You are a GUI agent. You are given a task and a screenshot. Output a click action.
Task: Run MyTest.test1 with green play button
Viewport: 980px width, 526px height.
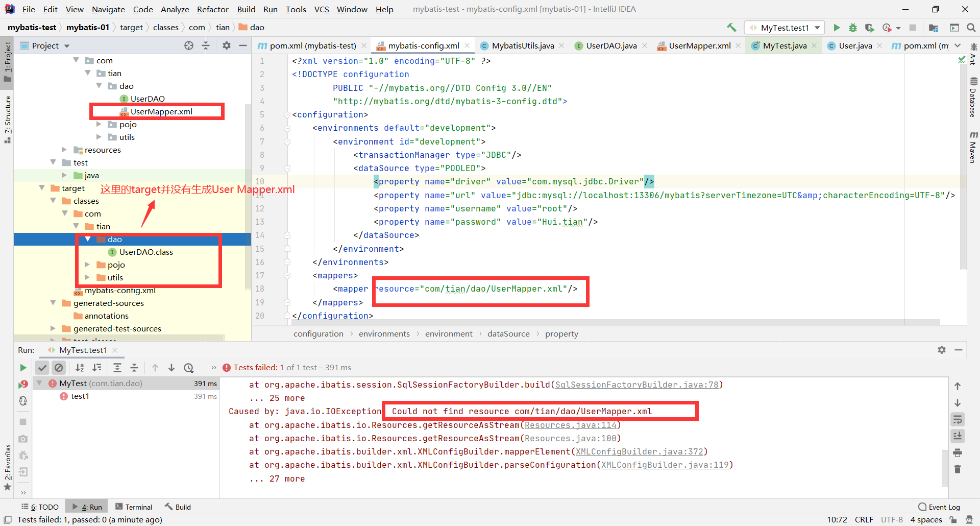[837, 28]
